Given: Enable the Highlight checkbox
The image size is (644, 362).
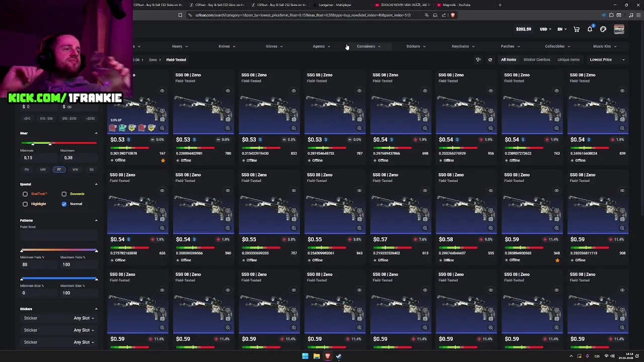Looking at the screenshot, I should click(x=25, y=204).
